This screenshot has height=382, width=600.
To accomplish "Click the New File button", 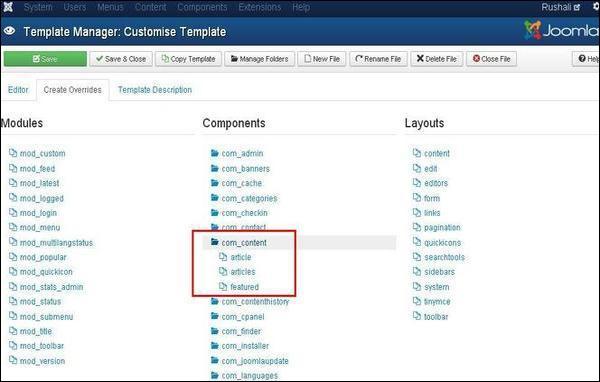I will (x=322, y=59).
